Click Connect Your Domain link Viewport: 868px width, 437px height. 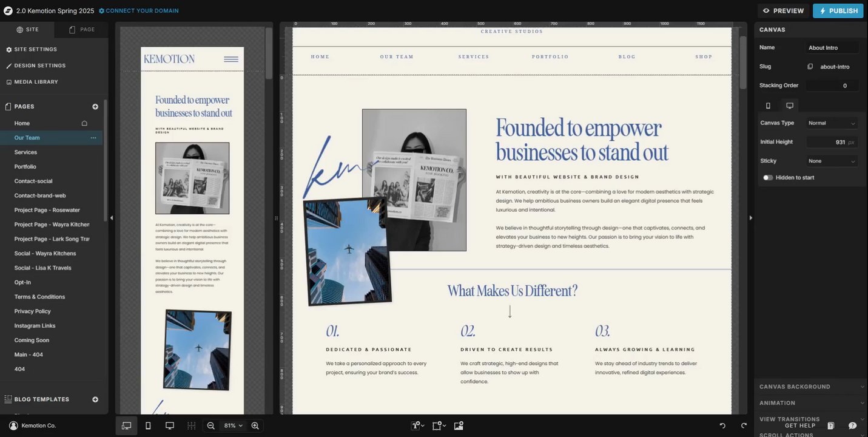(x=139, y=11)
